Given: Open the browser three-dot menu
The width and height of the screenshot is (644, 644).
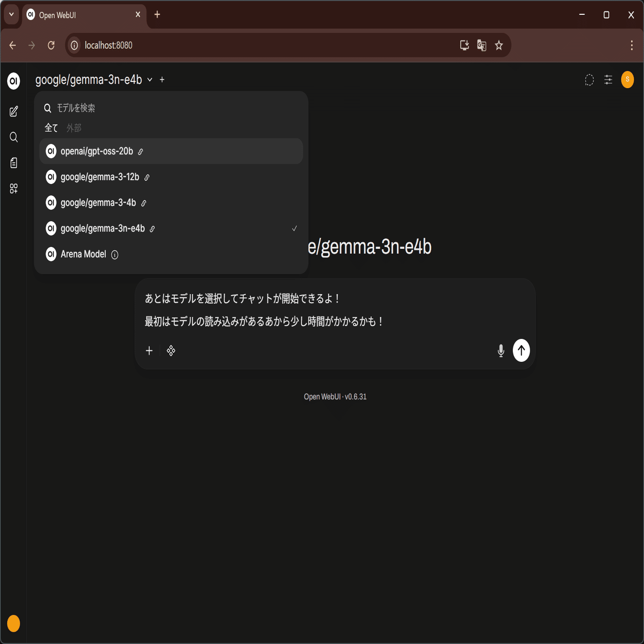Looking at the screenshot, I should [x=632, y=45].
